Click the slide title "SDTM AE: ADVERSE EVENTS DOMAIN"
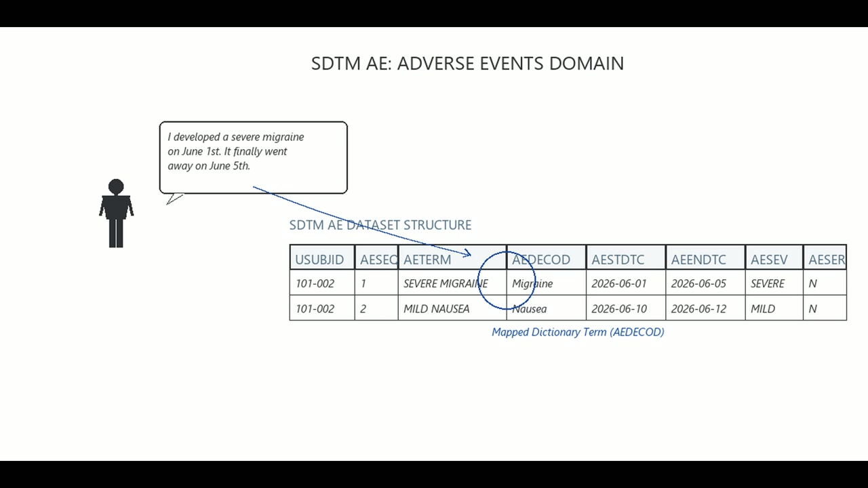 (x=467, y=63)
